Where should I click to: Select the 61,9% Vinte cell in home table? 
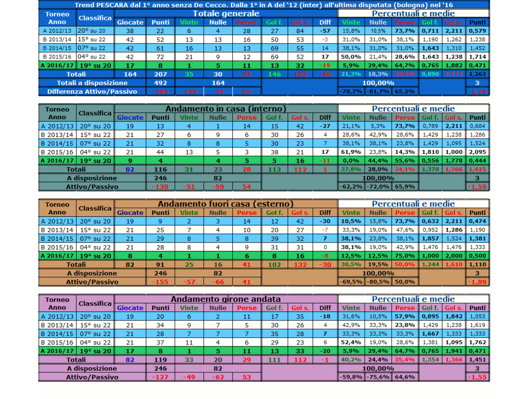click(x=351, y=152)
